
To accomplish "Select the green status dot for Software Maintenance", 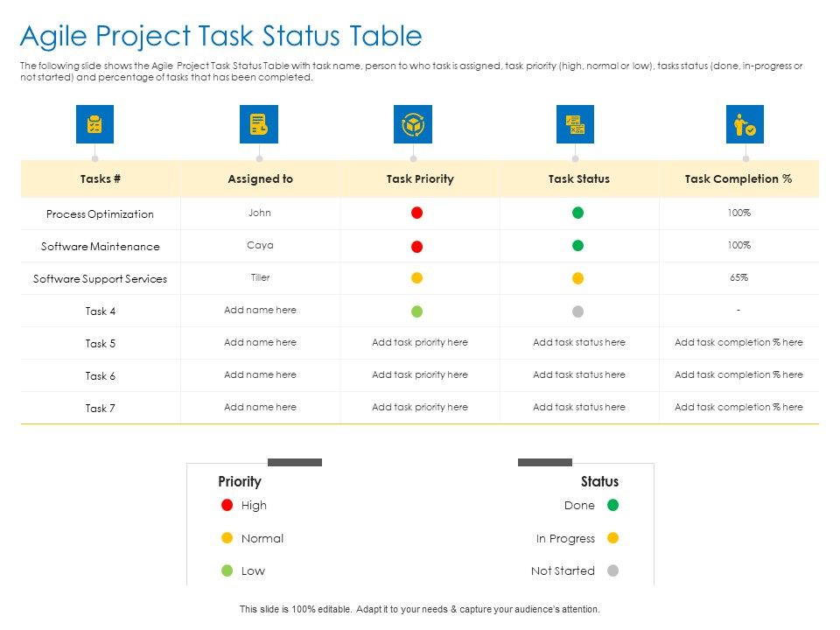I will click(x=577, y=245).
